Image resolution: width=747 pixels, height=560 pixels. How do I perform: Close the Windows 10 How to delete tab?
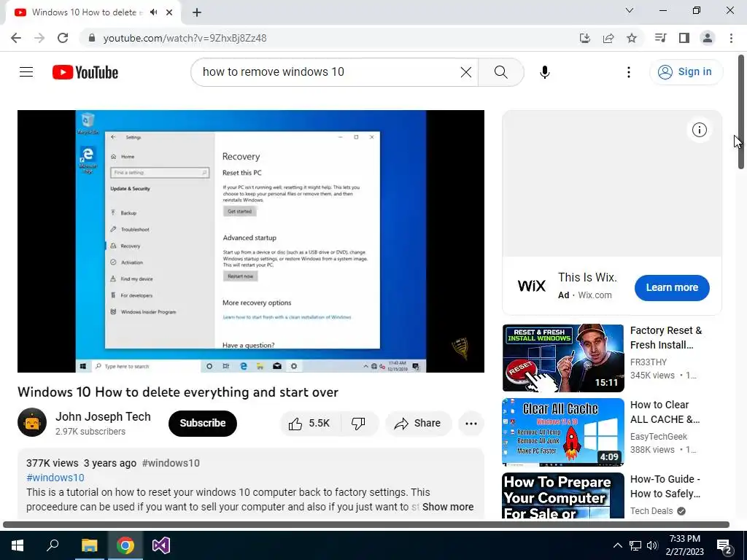pos(169,12)
